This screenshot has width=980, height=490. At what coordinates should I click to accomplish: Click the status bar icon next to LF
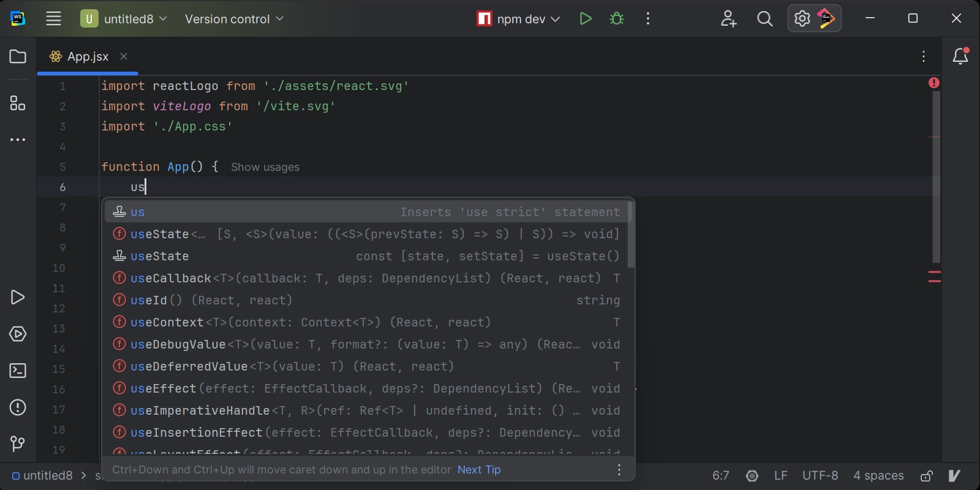pos(752,476)
